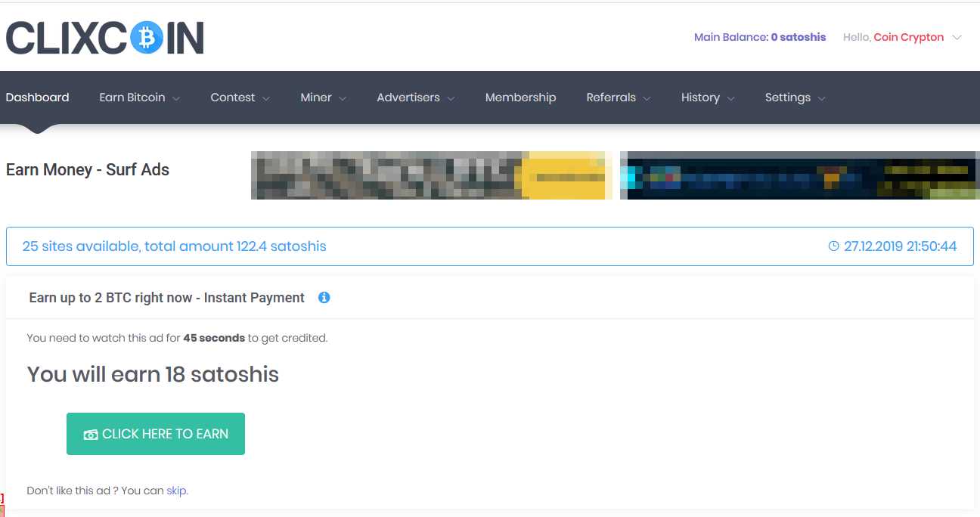Screen dimensions: 980x517
Task: Expand the Miner menu
Action: (323, 98)
